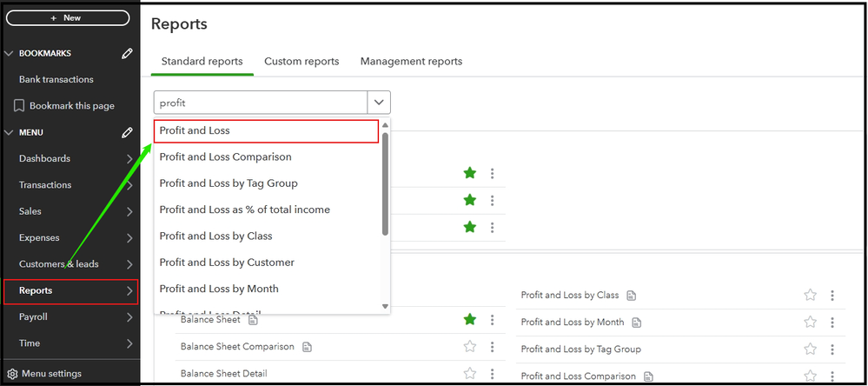
Task: Click the Menu settings gear icon
Action: (x=12, y=374)
